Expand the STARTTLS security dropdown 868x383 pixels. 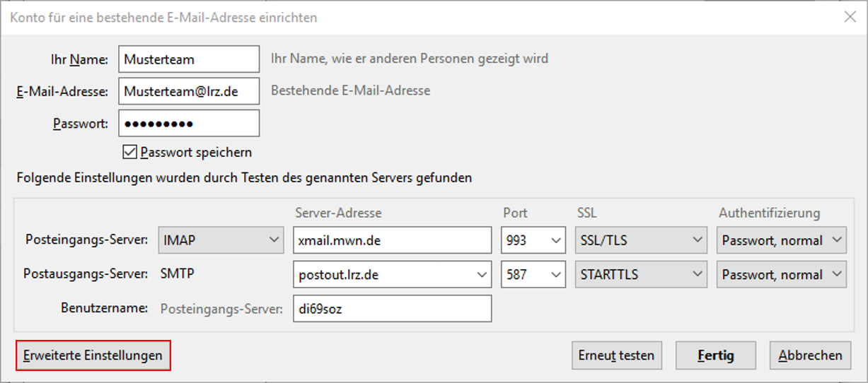[x=640, y=274]
